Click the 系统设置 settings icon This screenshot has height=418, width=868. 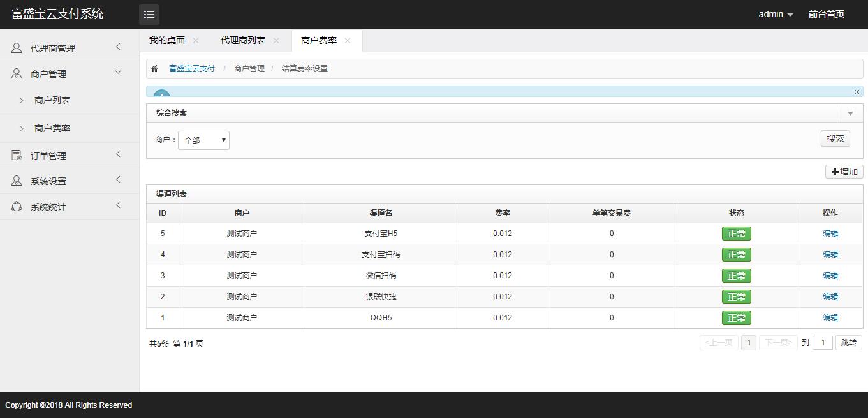[x=15, y=181]
